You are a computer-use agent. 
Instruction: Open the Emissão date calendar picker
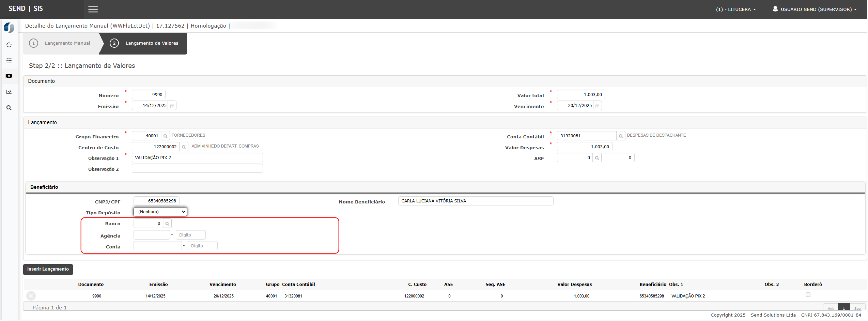172,106
